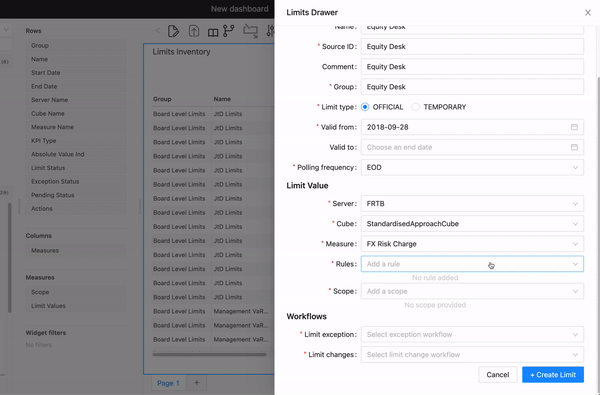Click into the Comment input field
Image resolution: width=600 pixels, height=395 pixels.
pyautogui.click(x=472, y=67)
